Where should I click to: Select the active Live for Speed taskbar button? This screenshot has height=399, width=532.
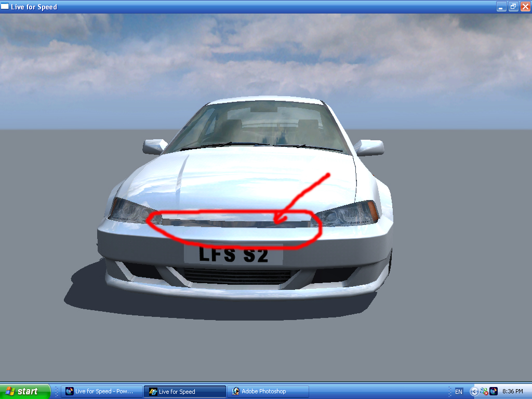tap(185, 392)
